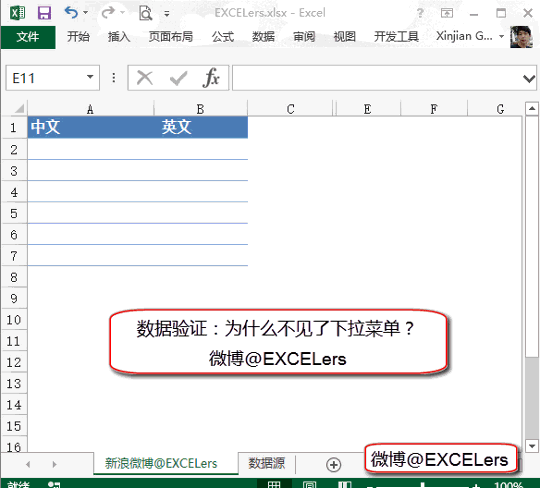Click the vertical scrollbar down arrow
This screenshot has width=540, height=488.
[x=532, y=446]
